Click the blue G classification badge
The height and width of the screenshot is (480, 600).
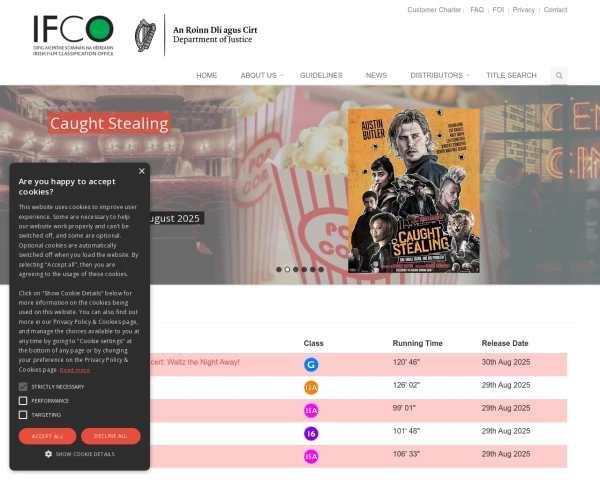click(x=311, y=364)
